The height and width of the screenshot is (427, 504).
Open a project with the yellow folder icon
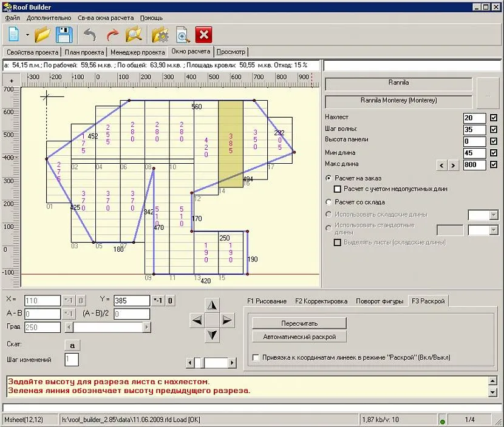(x=43, y=35)
